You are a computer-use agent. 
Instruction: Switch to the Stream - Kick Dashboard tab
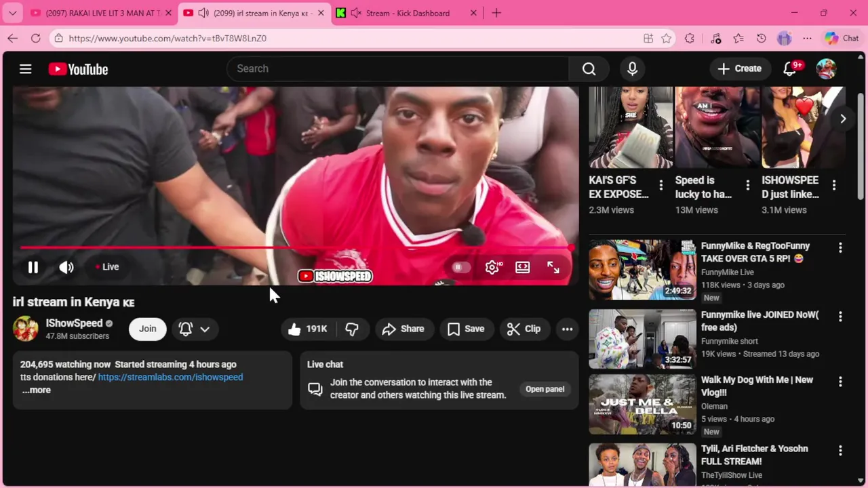click(x=407, y=13)
